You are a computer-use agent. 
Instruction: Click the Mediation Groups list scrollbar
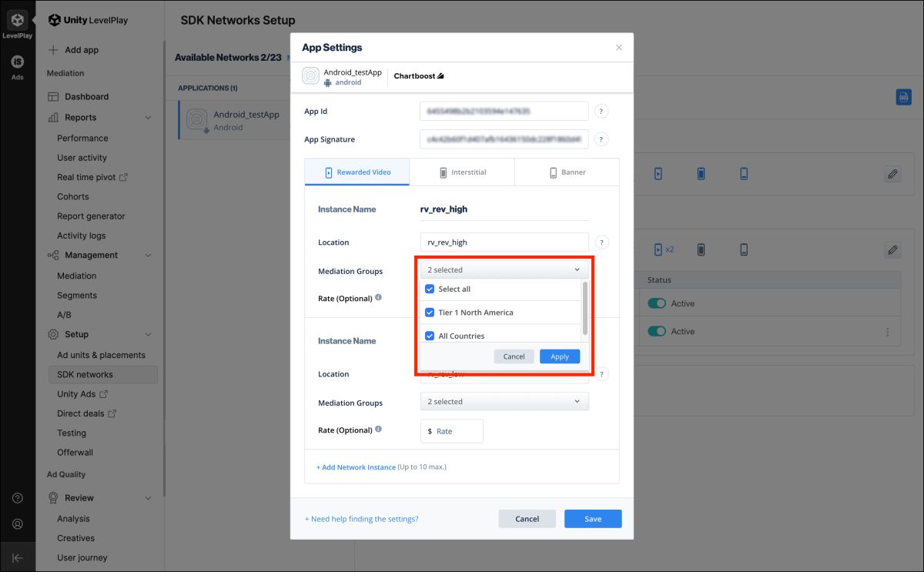pos(585,308)
